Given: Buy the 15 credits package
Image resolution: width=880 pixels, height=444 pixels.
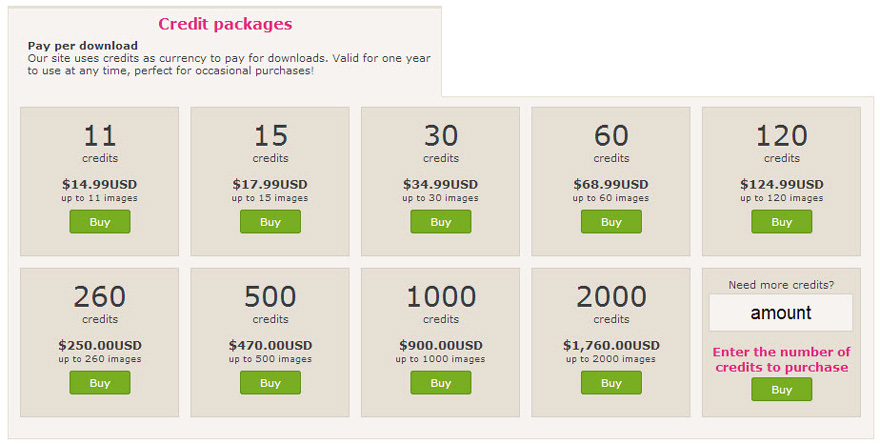Looking at the screenshot, I should point(270,222).
